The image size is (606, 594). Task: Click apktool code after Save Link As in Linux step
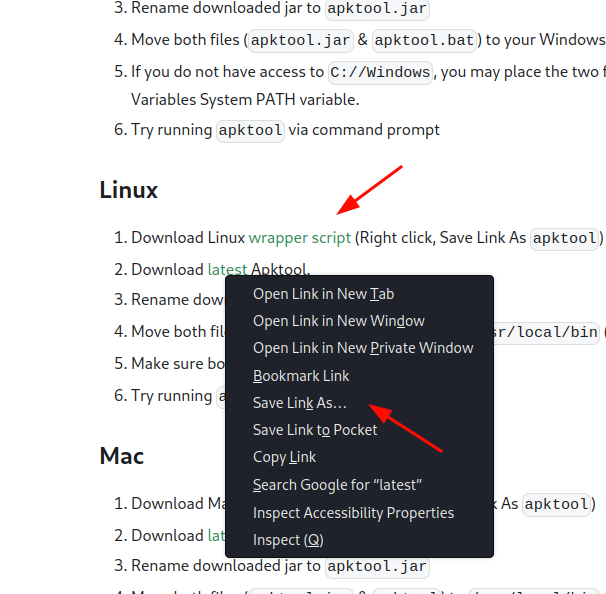(565, 238)
